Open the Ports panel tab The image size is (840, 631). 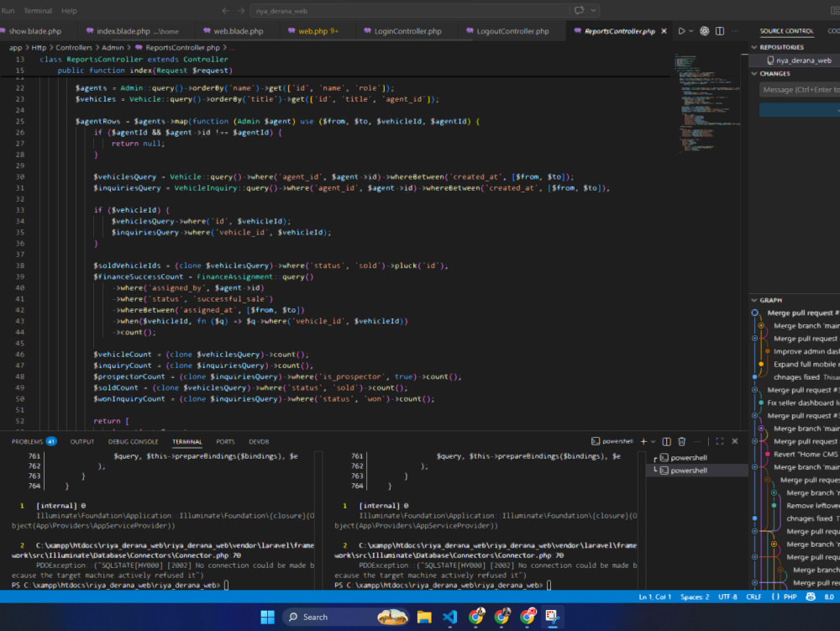click(x=225, y=442)
